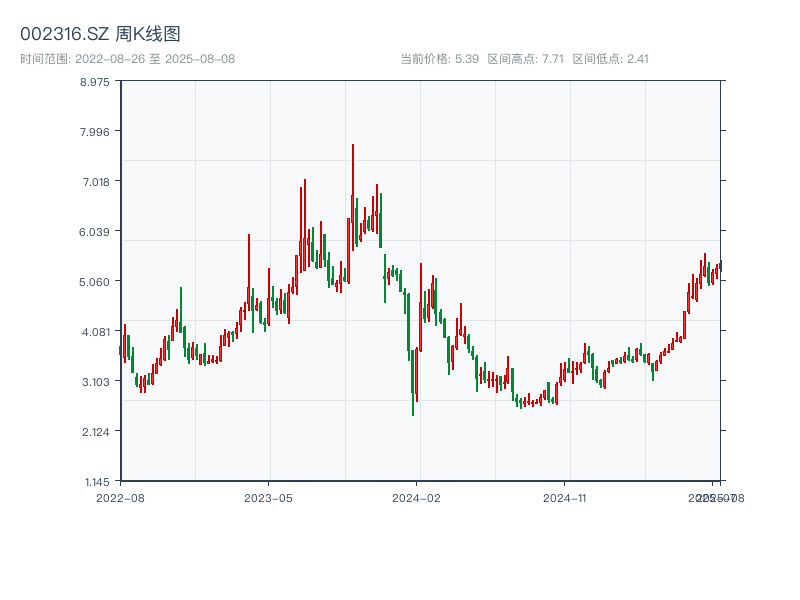The image size is (800, 600).
Task: Click y-axis label 2.124
Action: [x=96, y=432]
